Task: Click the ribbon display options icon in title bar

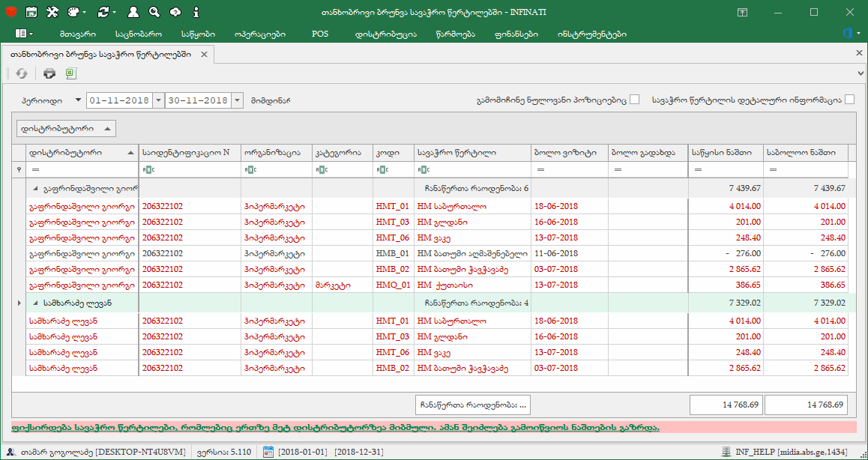Action: click(742, 12)
